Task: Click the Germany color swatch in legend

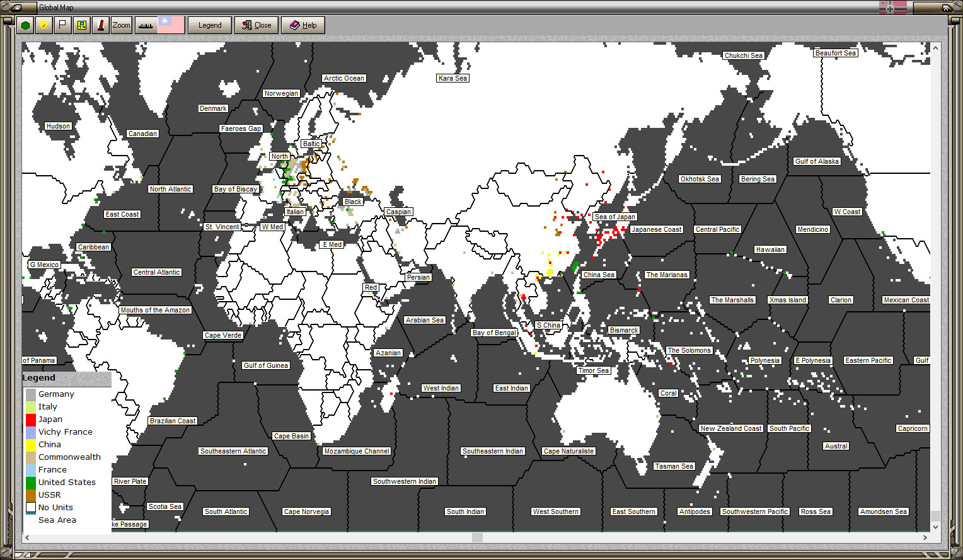Action: tap(31, 394)
